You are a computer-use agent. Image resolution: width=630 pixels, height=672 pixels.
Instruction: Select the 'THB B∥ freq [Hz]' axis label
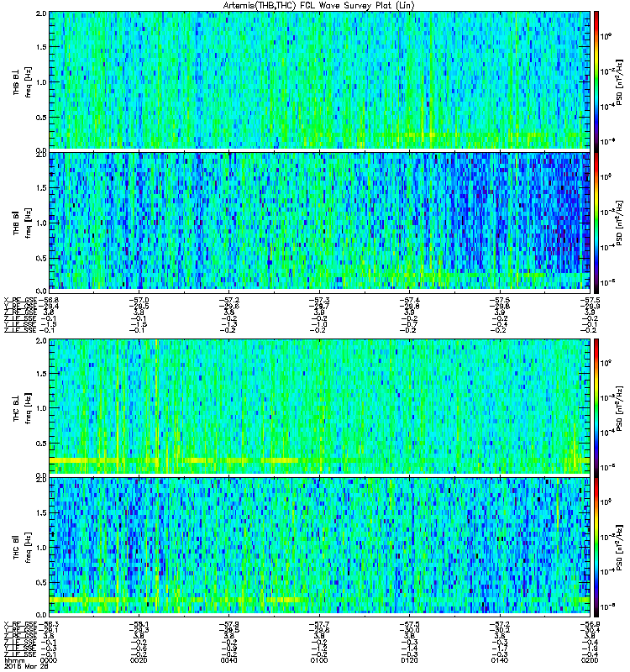[x=23, y=223]
